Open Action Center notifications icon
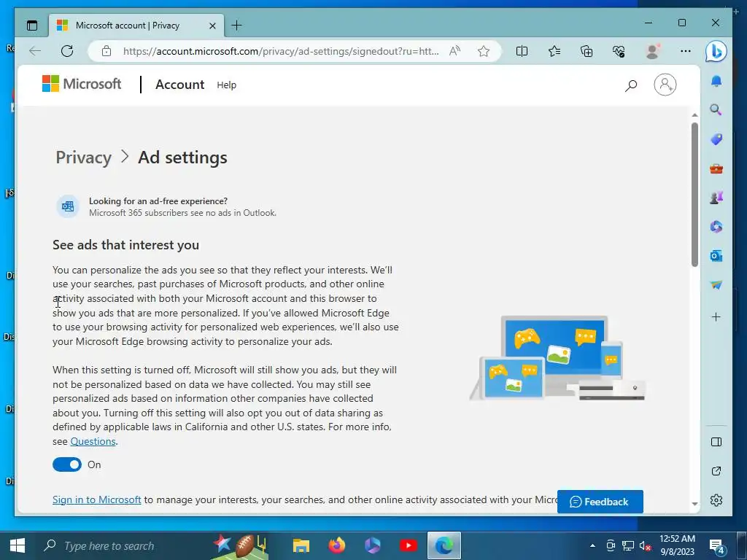Viewport: 747px width, 560px height. (x=717, y=546)
